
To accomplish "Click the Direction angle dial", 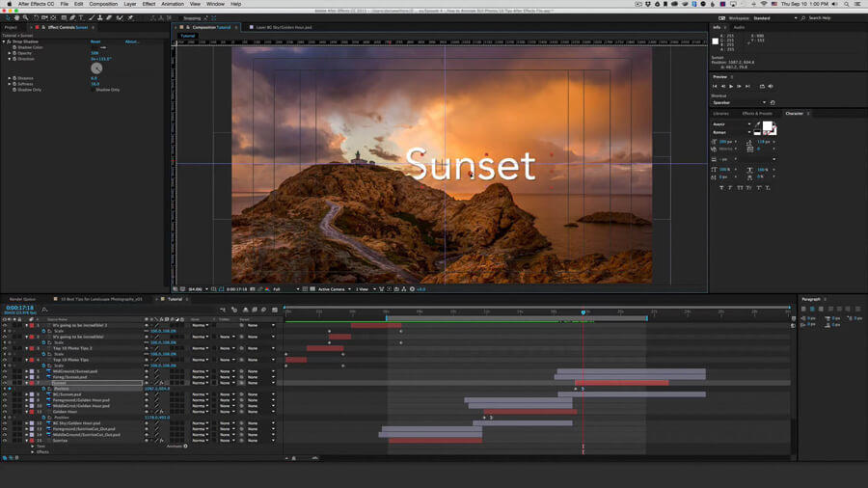I will click(x=96, y=68).
